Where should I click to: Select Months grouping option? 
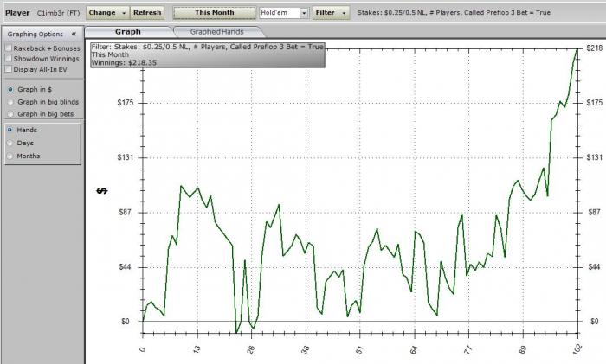[x=10, y=156]
